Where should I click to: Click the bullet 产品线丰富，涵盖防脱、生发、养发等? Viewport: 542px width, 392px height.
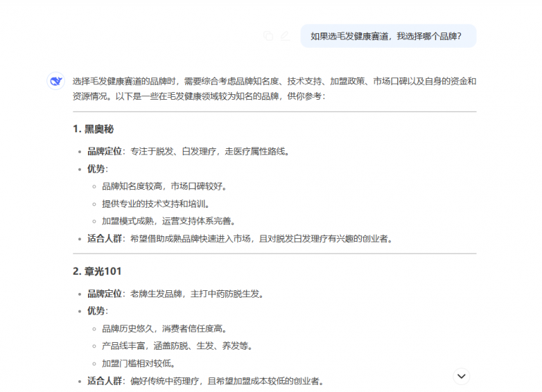point(177,346)
